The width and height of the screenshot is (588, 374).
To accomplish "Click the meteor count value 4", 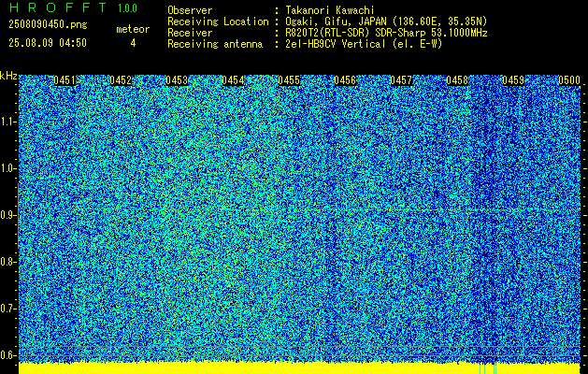I will (133, 43).
